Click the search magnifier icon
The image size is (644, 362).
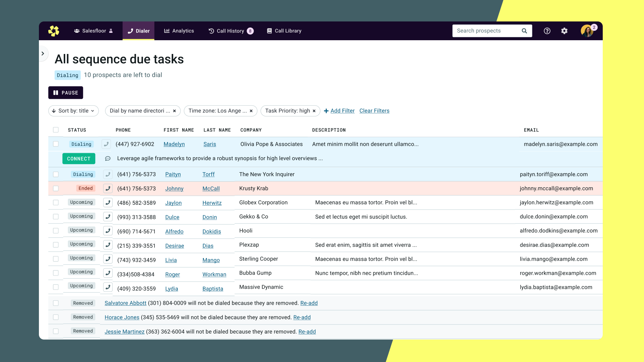coord(524,31)
